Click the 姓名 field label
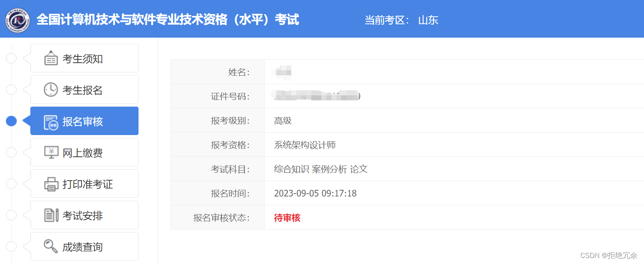 (x=239, y=72)
